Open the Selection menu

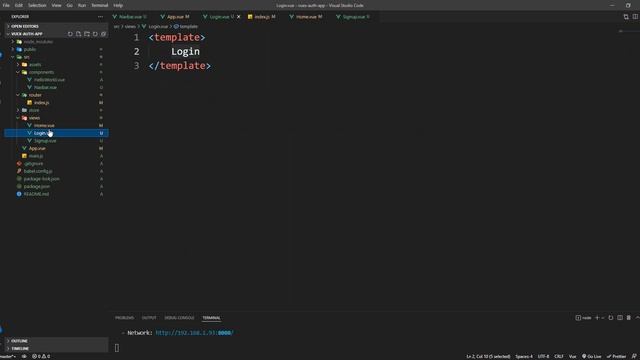(37, 5)
